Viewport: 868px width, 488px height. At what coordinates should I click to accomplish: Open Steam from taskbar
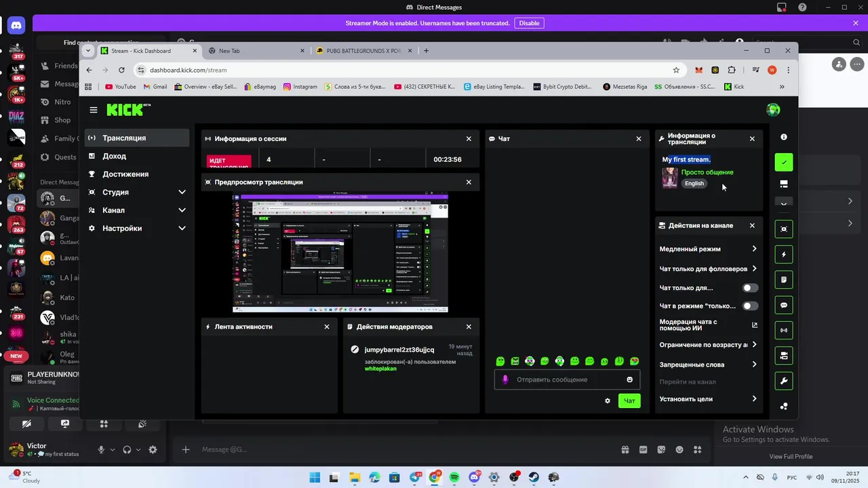[x=534, y=478]
